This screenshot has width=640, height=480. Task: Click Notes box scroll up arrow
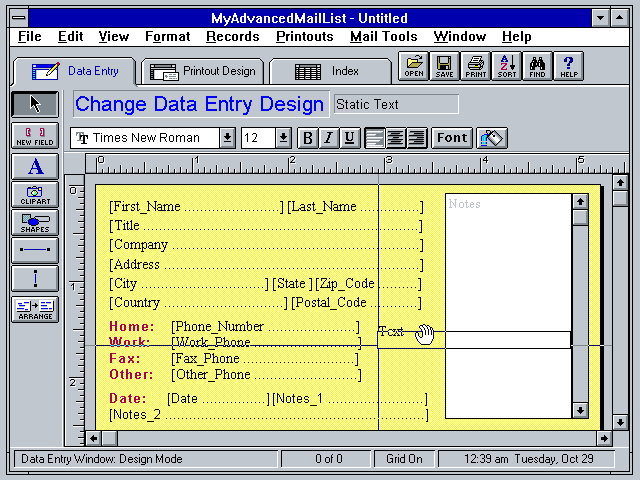click(580, 202)
